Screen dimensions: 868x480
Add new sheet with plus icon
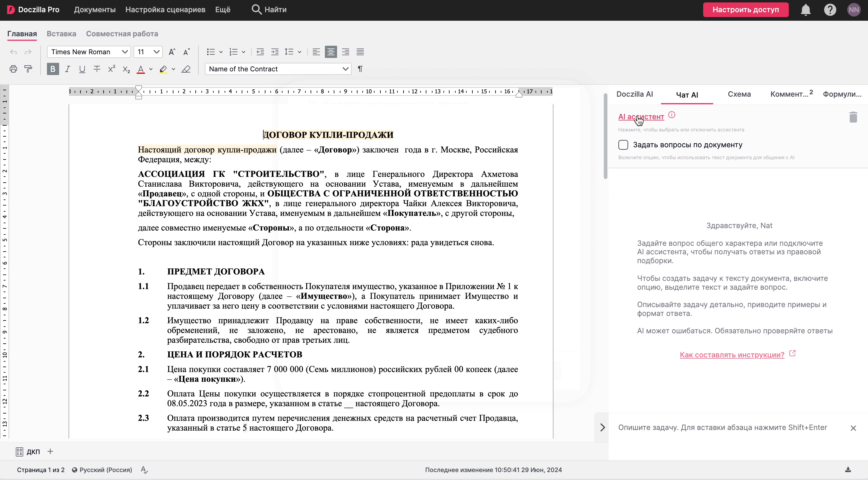(x=50, y=452)
